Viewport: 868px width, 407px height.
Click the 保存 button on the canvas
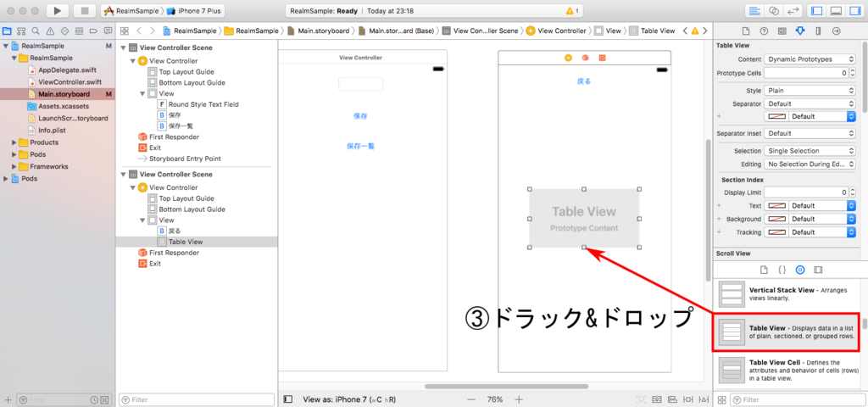coord(361,116)
